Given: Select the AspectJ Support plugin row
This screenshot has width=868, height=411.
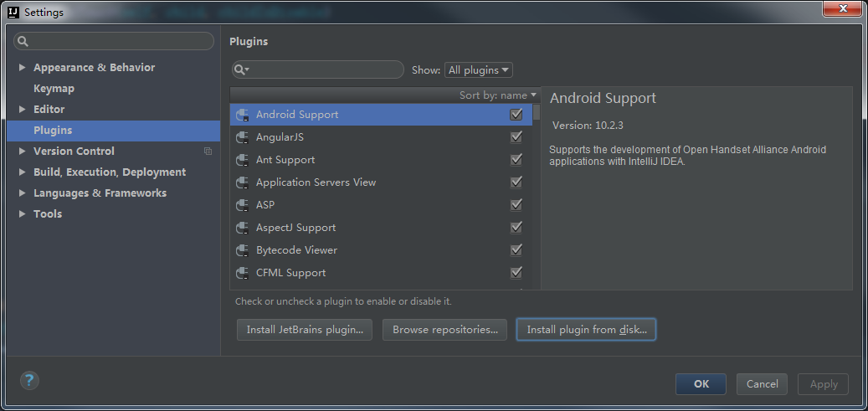Looking at the screenshot, I should tap(381, 228).
